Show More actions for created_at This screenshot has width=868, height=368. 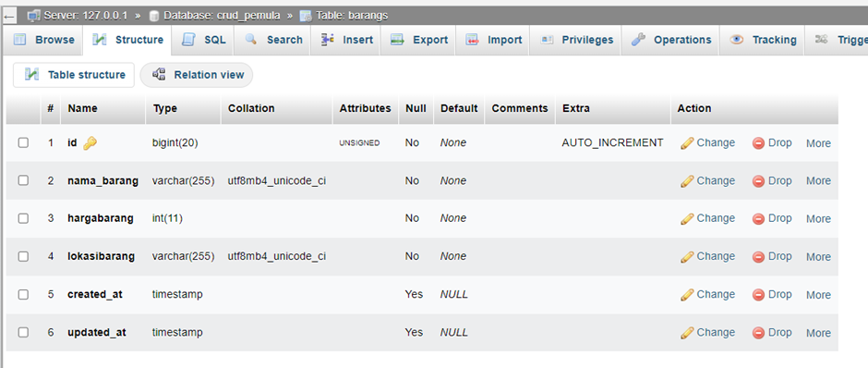point(818,295)
